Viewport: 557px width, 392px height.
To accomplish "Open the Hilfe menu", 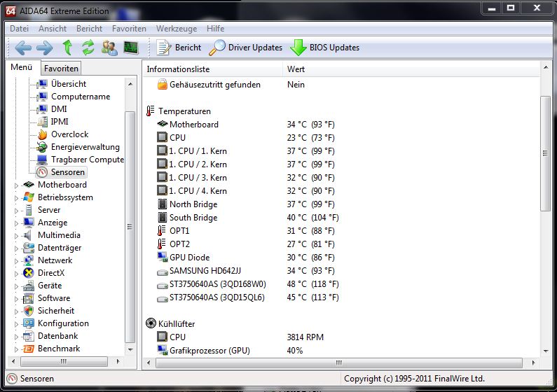I will [x=215, y=29].
